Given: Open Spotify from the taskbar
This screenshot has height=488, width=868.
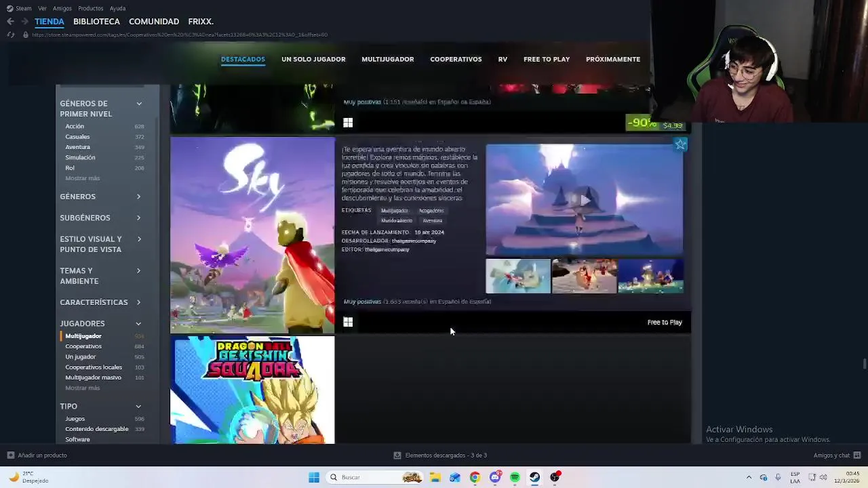Looking at the screenshot, I should 515,477.
